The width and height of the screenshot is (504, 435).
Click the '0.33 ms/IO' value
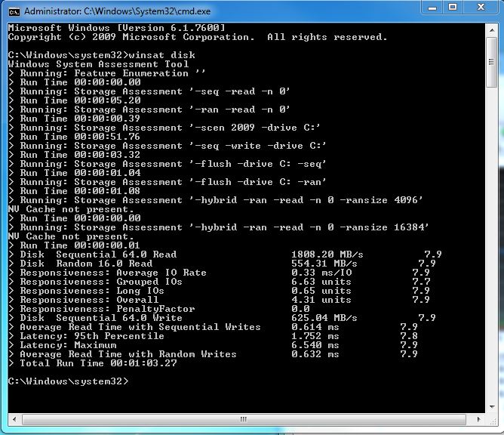[321, 273]
